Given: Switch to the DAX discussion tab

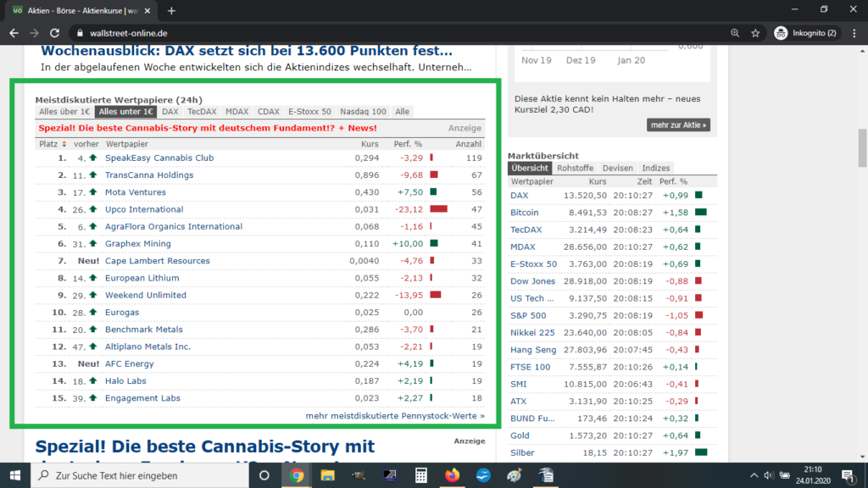Looking at the screenshot, I should (x=170, y=112).
